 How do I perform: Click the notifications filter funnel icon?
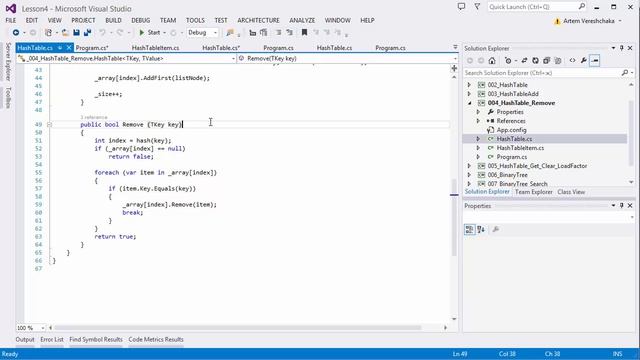pos(477,7)
